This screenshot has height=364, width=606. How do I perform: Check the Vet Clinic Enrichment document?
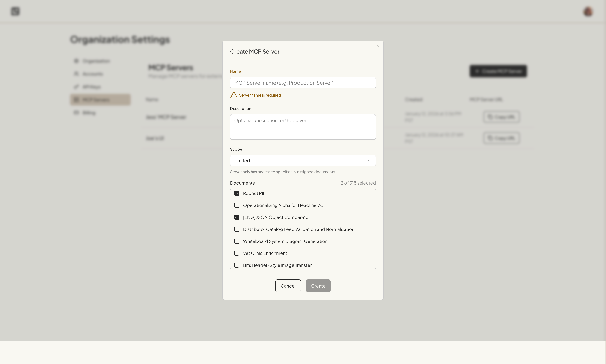[x=236, y=253]
